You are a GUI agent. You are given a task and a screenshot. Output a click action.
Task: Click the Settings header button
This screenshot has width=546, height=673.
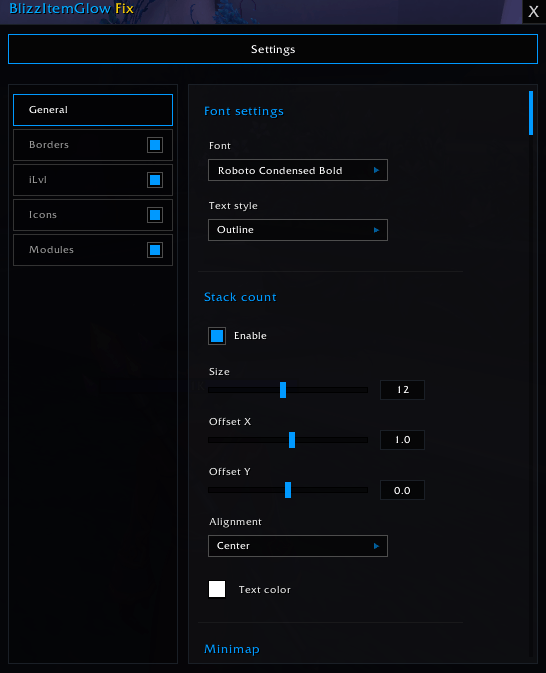pyautogui.click(x=273, y=49)
